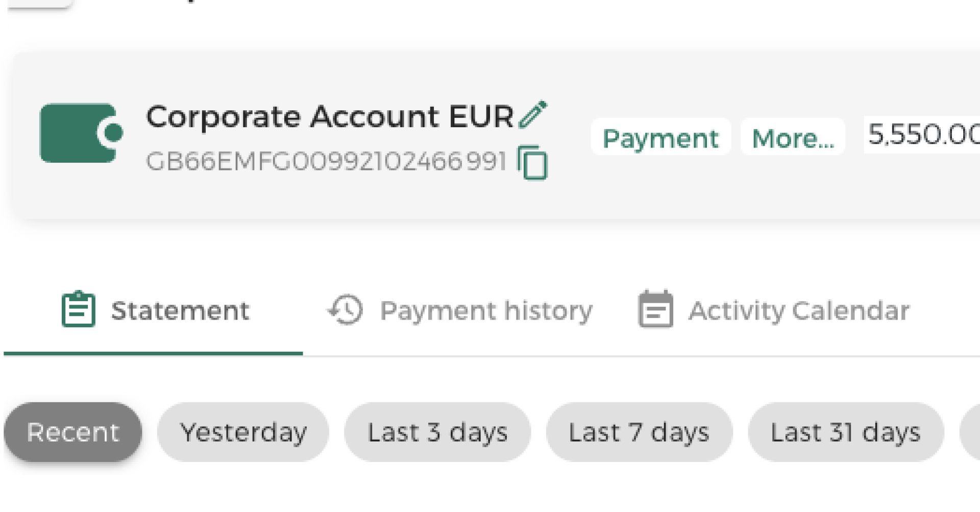Screen dimensions: 980x512
Task: Select the Statement tab
Action: pyautogui.click(x=181, y=310)
